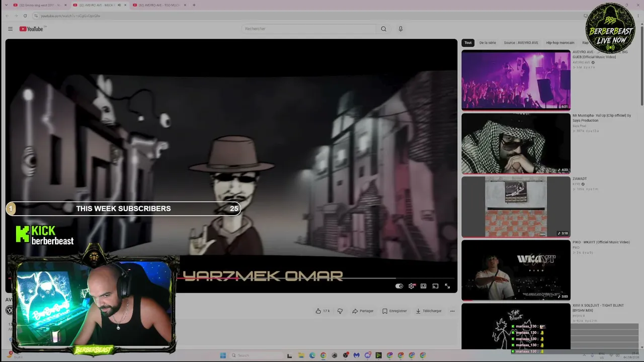Like the video showing 17 k
The image size is (644, 362).
pos(323,311)
